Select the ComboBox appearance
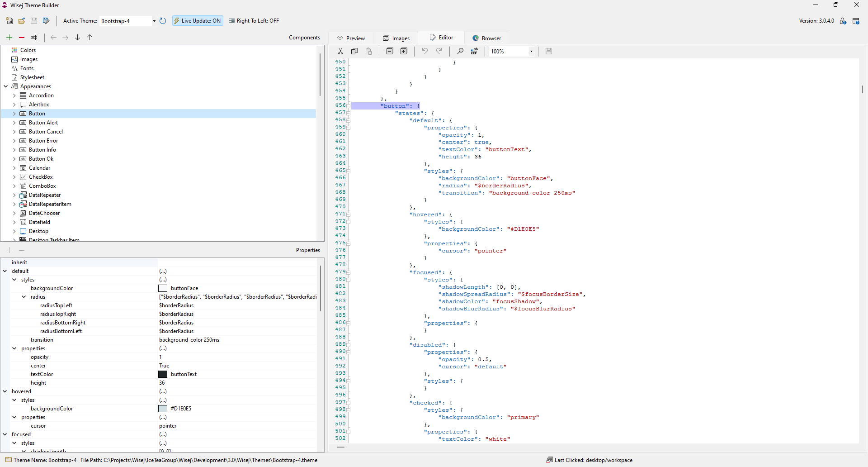The width and height of the screenshot is (868, 467). [42, 186]
